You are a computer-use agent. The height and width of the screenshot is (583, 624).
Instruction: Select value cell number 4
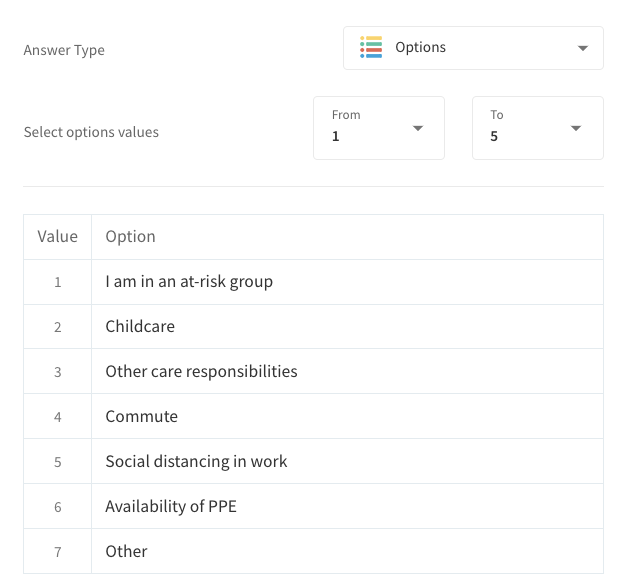click(x=58, y=417)
